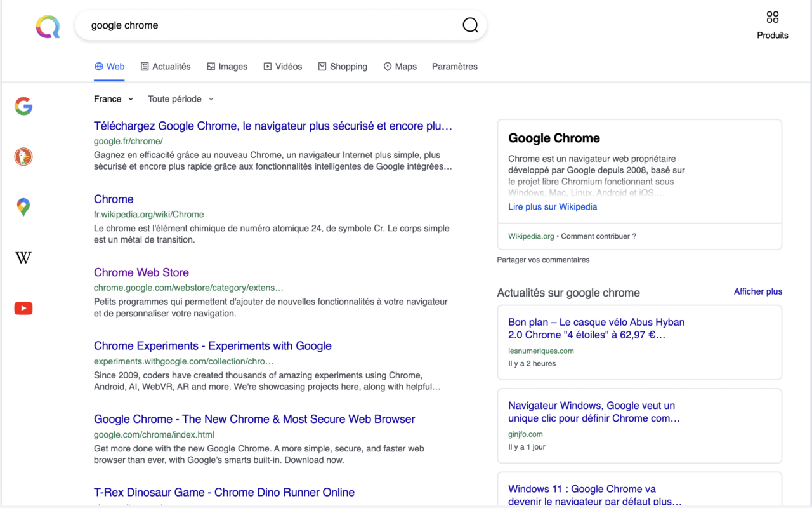Click the 'Il y a 2 heures' timestamp
The height and width of the screenshot is (508, 812).
pos(532,364)
